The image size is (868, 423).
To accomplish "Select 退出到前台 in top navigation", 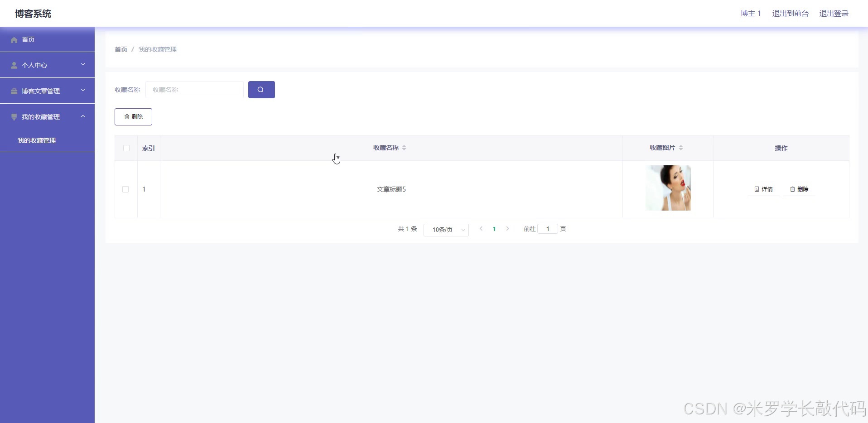I will (790, 13).
